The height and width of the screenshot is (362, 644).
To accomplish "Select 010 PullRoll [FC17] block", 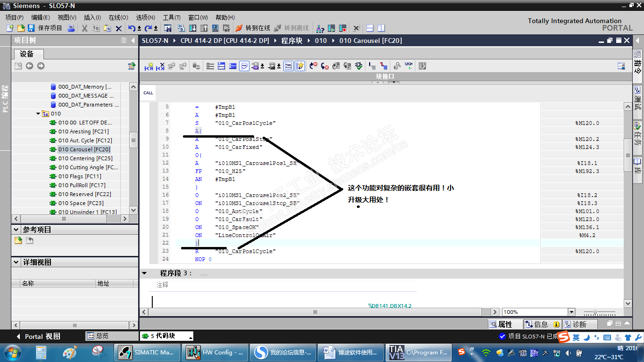I will [x=82, y=185].
